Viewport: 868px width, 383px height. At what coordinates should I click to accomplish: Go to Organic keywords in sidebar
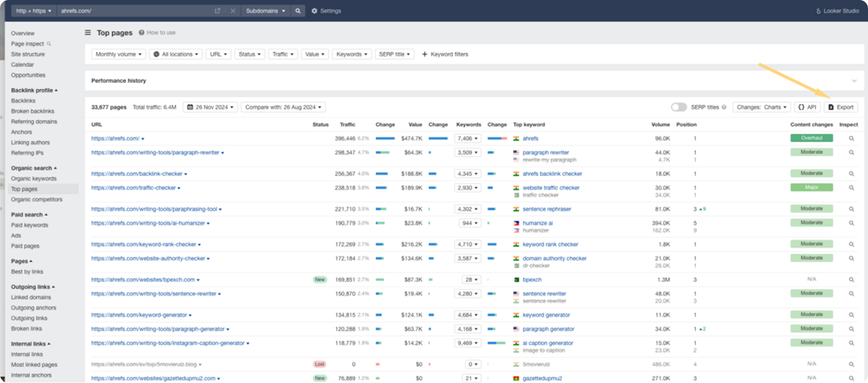(x=33, y=178)
